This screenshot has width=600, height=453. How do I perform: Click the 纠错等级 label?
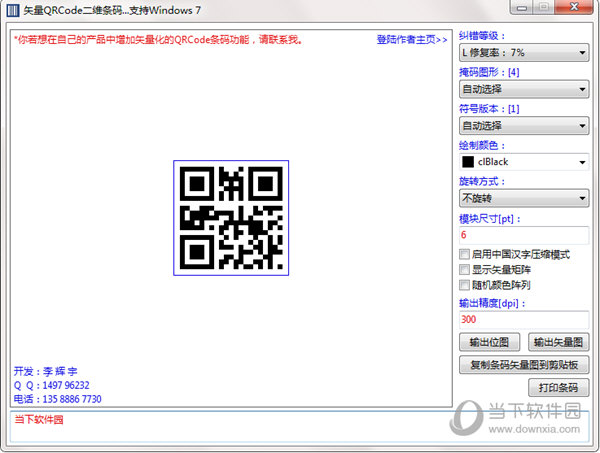click(x=482, y=36)
